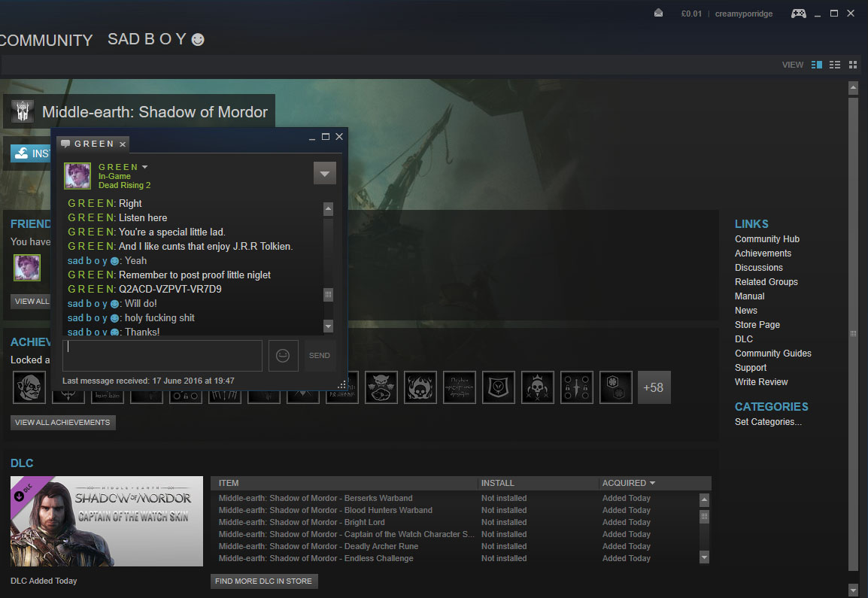Viewport: 868px width, 598px height.
Task: Show the +58 more achievements tile
Action: pyautogui.click(x=654, y=387)
